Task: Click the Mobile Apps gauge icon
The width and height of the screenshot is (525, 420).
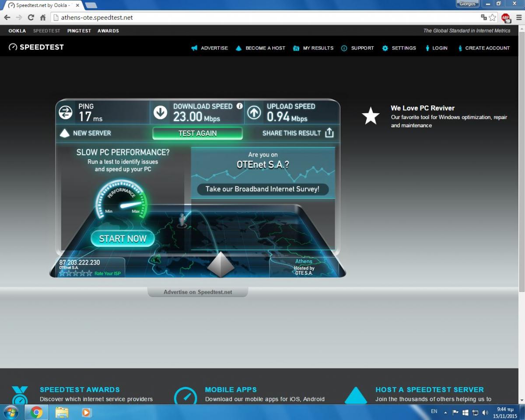Action: (185, 396)
